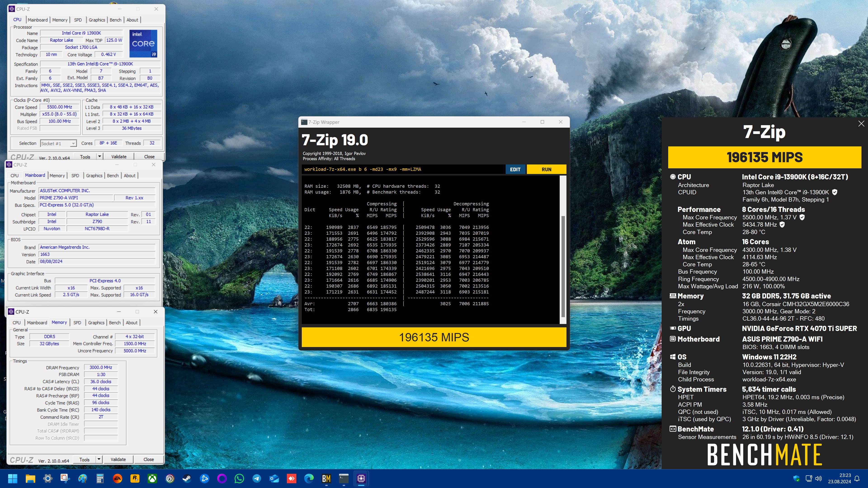This screenshot has width=868, height=488.
Task: Open the Start menu on the taskbar
Action: coord(13,478)
